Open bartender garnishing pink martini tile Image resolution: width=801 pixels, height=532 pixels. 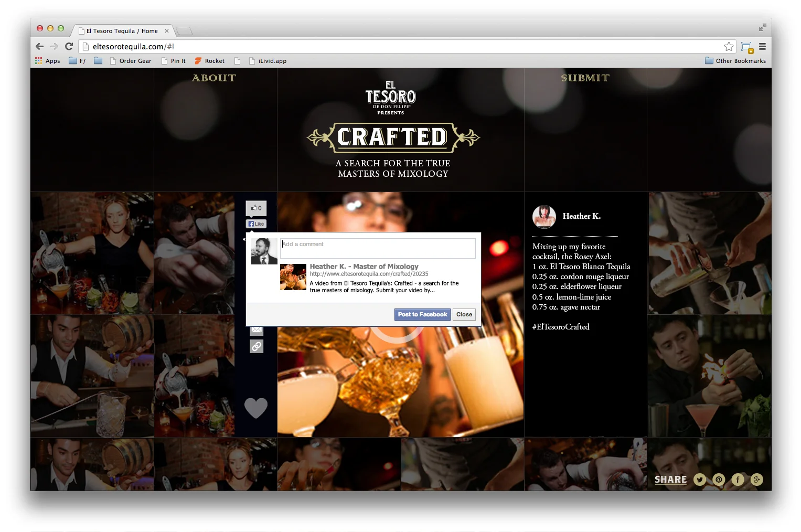(709, 376)
